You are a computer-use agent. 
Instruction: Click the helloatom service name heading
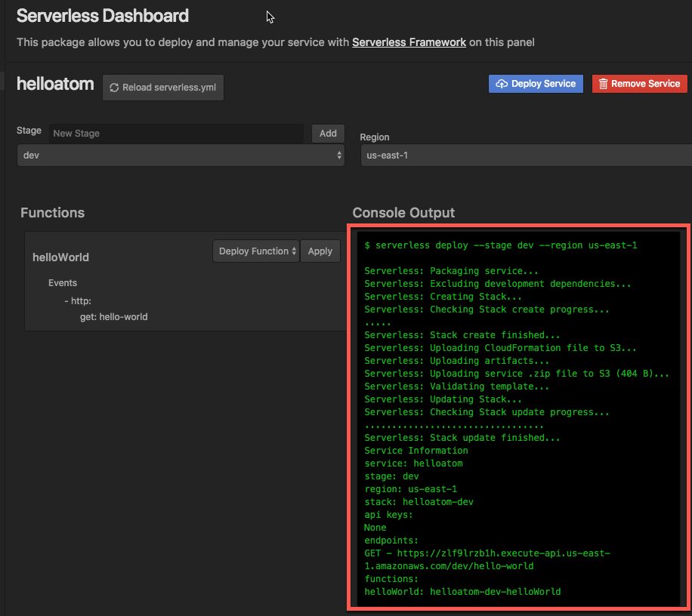click(55, 84)
